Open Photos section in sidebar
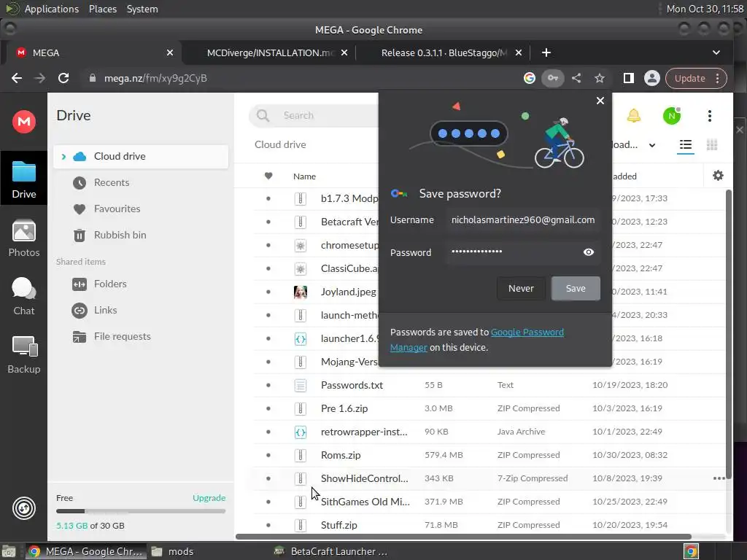The width and height of the screenshot is (747, 560). click(24, 238)
